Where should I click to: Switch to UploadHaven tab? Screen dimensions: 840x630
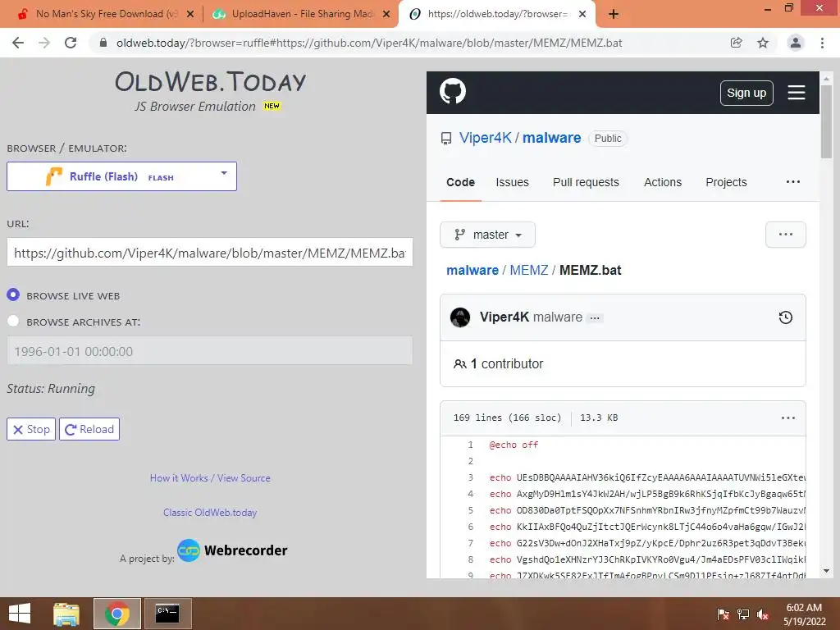pos(300,14)
